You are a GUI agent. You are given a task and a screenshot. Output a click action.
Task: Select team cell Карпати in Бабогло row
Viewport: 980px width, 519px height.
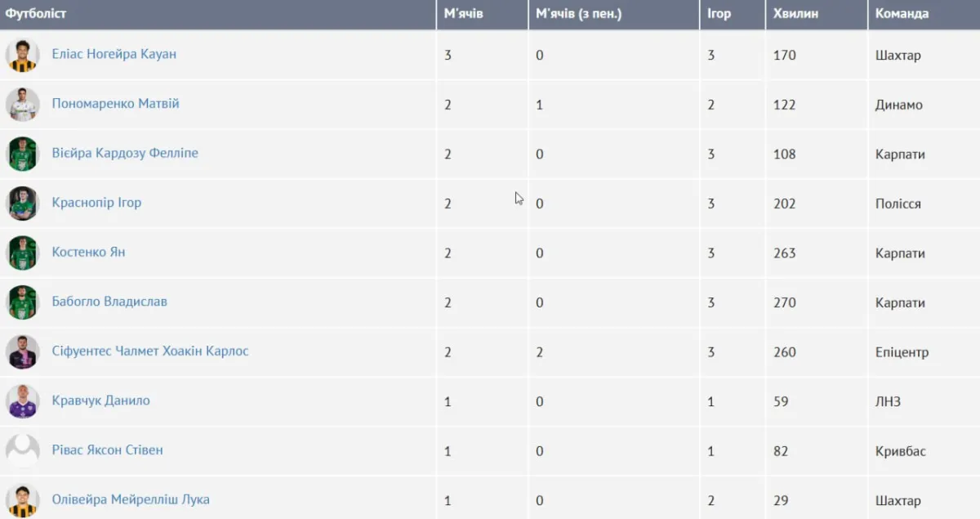tap(900, 303)
